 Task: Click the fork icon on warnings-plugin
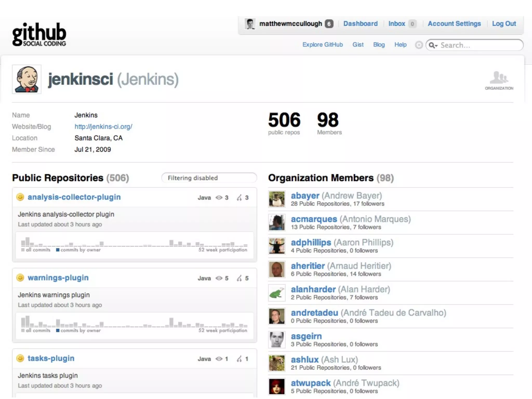pyautogui.click(x=239, y=278)
